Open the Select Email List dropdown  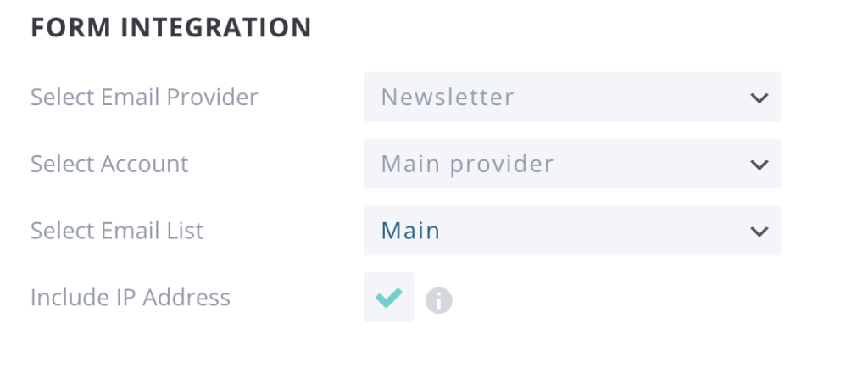572,231
